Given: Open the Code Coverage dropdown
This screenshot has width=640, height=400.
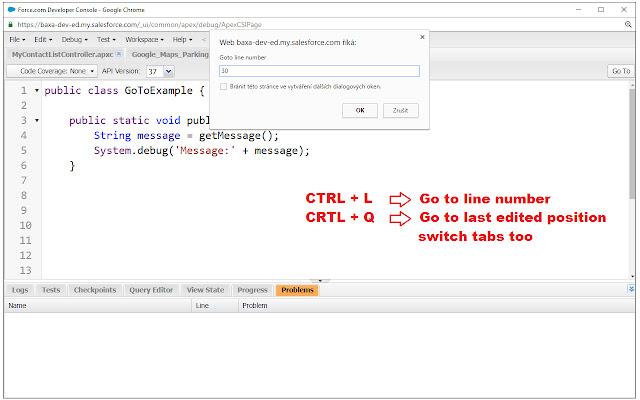Looking at the screenshot, I should point(53,71).
